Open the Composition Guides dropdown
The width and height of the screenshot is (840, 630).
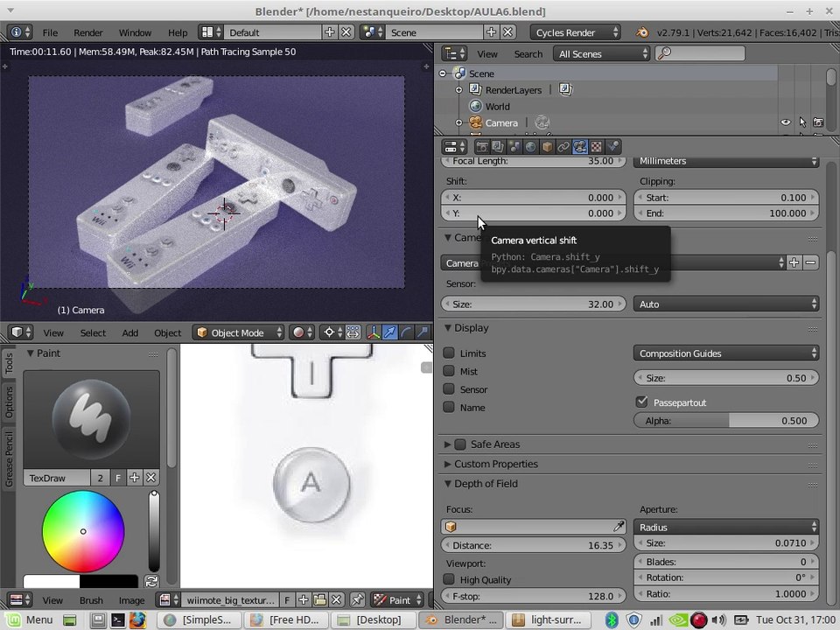coord(726,353)
